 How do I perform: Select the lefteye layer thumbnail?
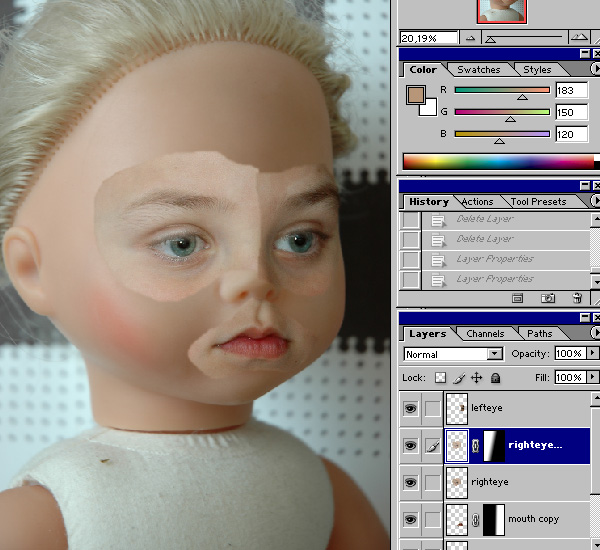[457, 408]
